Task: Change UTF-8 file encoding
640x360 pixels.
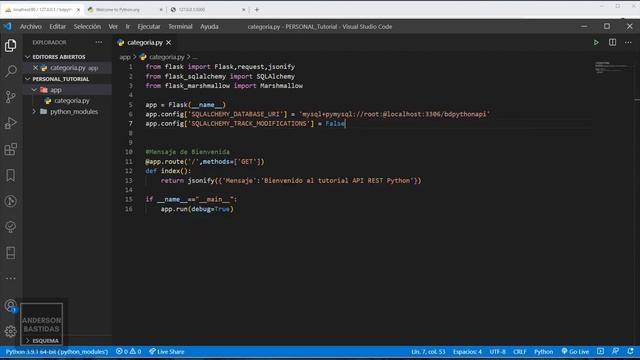Action: (498, 351)
